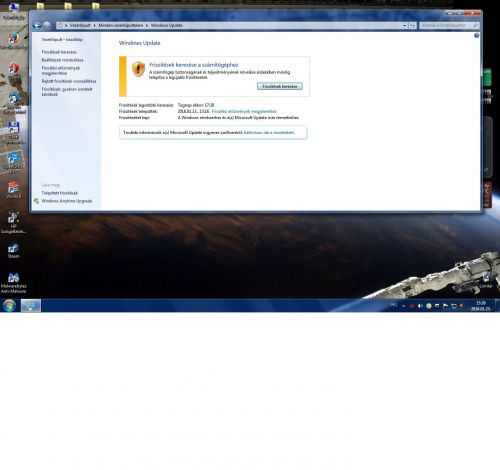Open Frissítések: gyakran ismételt kérdések link
The height and width of the screenshot is (470, 500).
click(67, 92)
